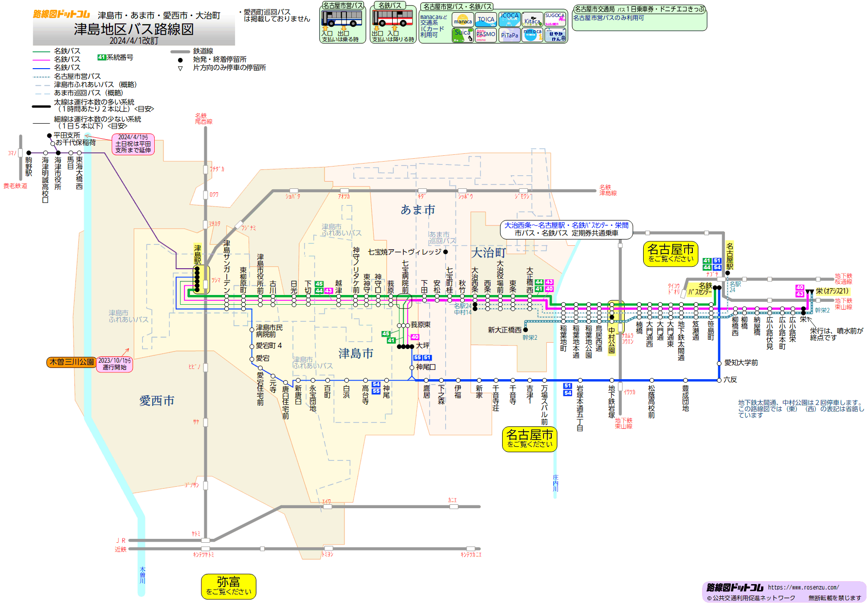Click the blue 51 badge near 岩塚本通五丁目
The image size is (868, 607).
point(568,386)
